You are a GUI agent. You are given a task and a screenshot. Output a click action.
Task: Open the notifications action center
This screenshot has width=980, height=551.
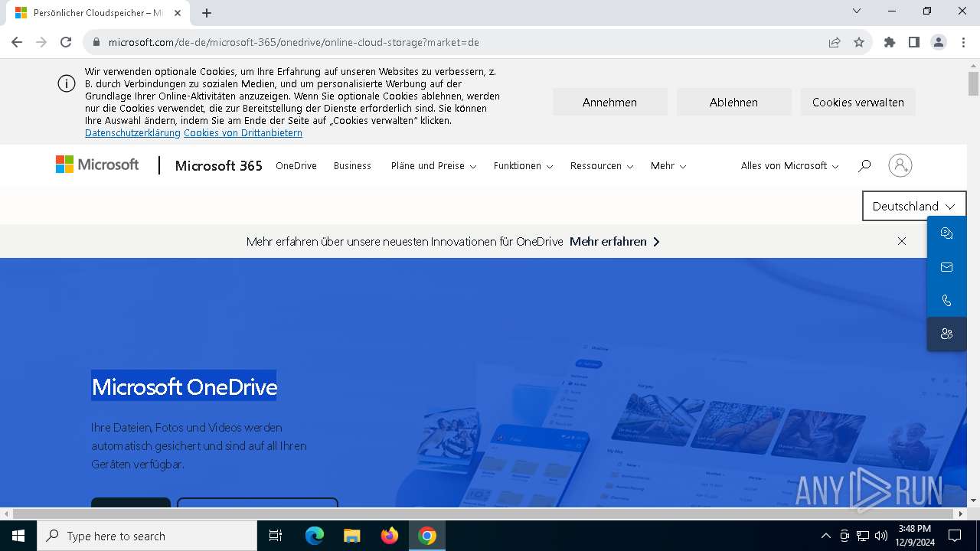(x=955, y=536)
